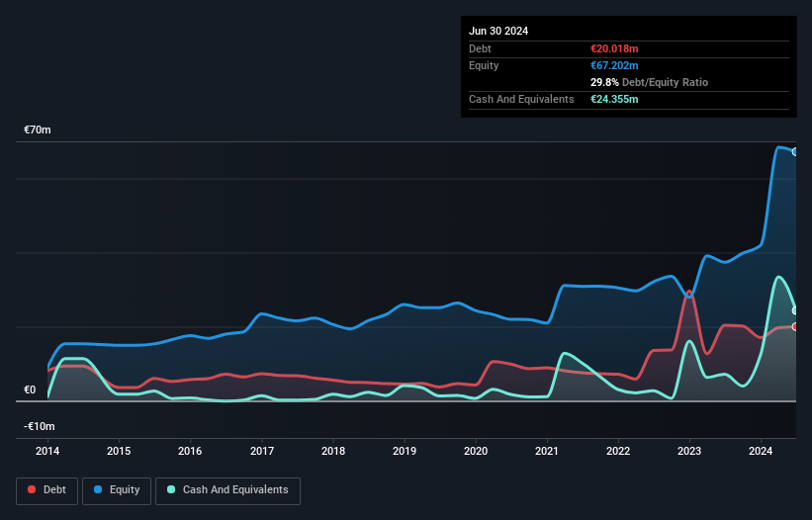
Task: Click the Jun 30 2024 tooltip date
Action: click(x=498, y=31)
